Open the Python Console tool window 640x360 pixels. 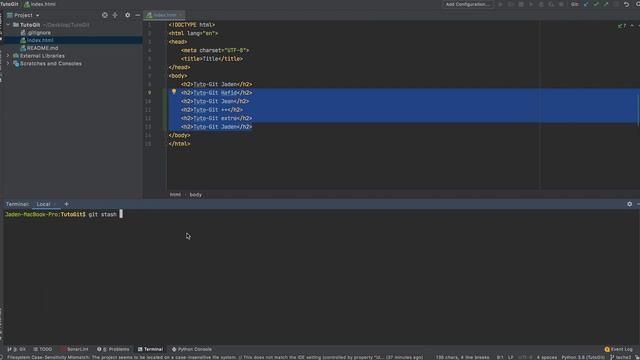coord(192,349)
